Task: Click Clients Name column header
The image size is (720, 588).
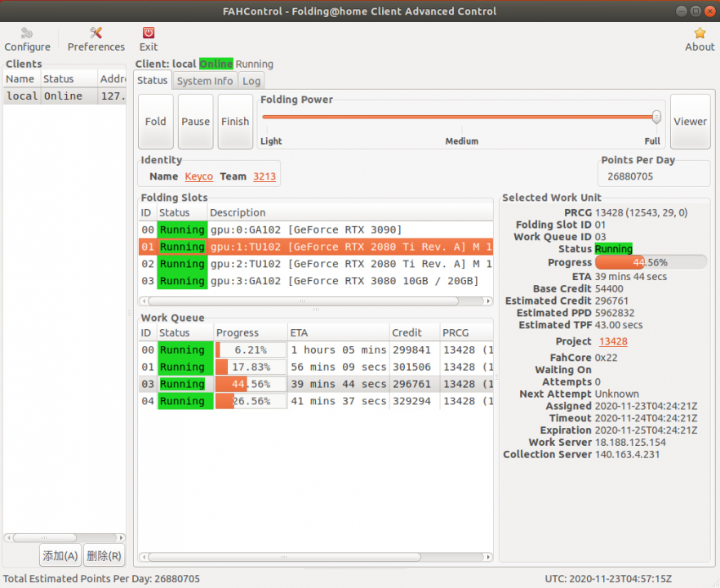Action: click(22, 79)
